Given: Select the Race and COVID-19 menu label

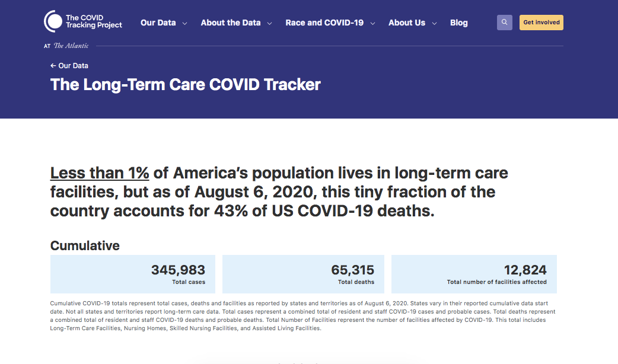Looking at the screenshot, I should click(324, 23).
